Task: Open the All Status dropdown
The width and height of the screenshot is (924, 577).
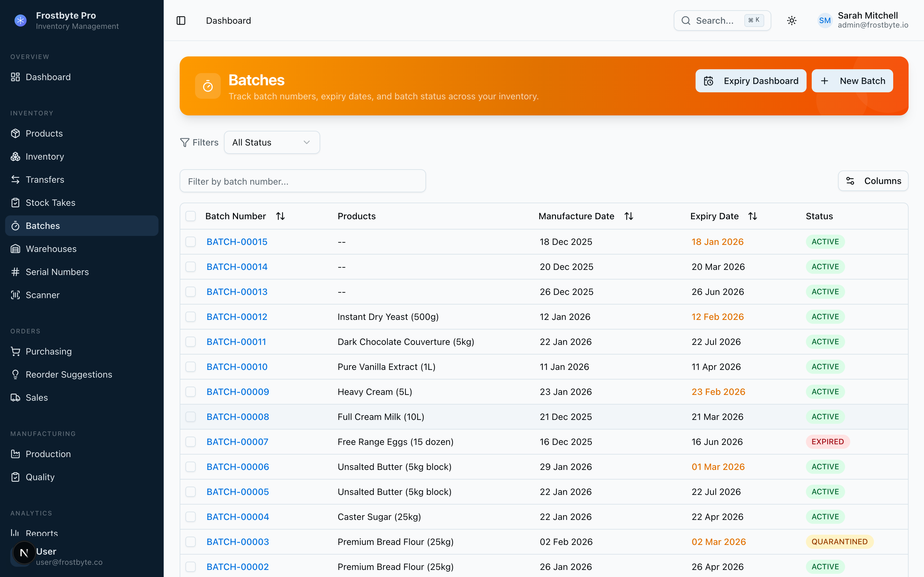Action: point(271,142)
